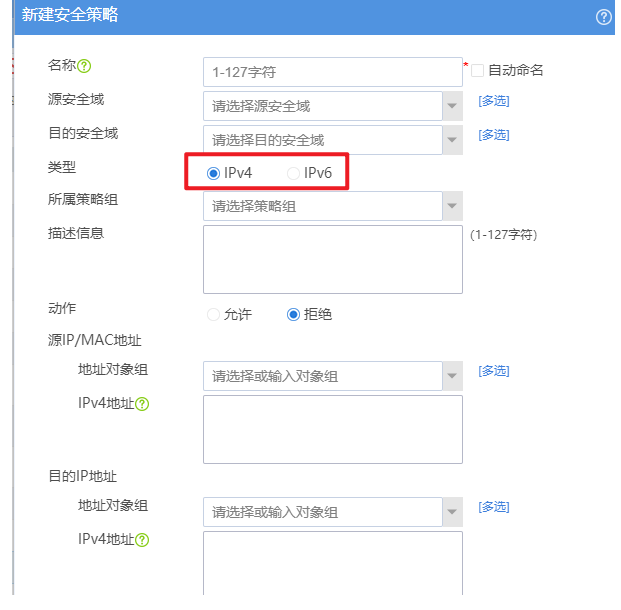This screenshot has height=610, width=621.
Task: Click [多选] link for source address object group
Action: [493, 371]
